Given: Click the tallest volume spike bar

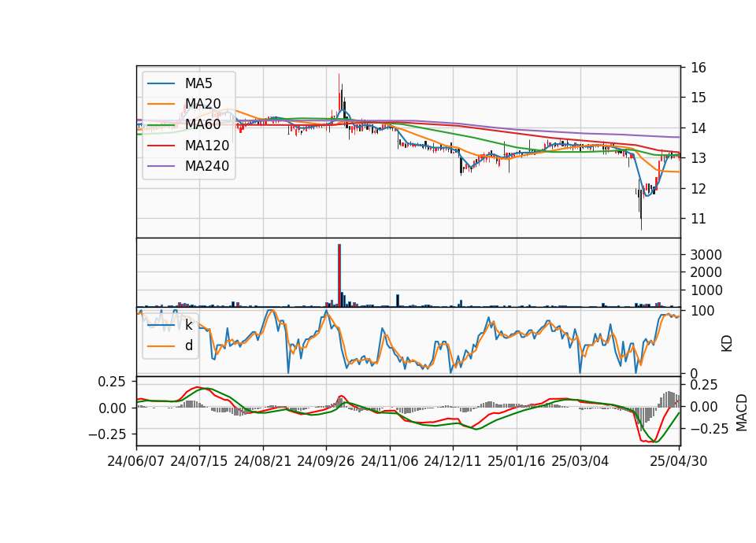Looking at the screenshot, I should click(x=339, y=275).
